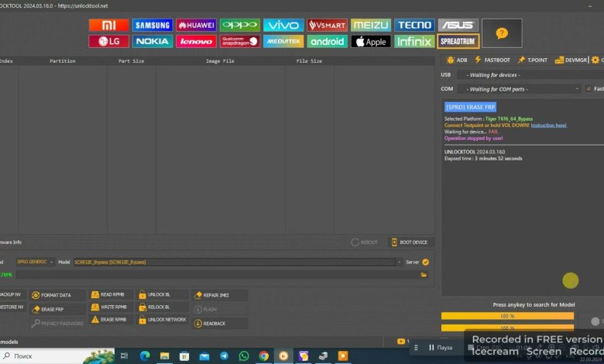Select the Samsung brand tile
This screenshot has width=604, height=364.
pyautogui.click(x=153, y=25)
